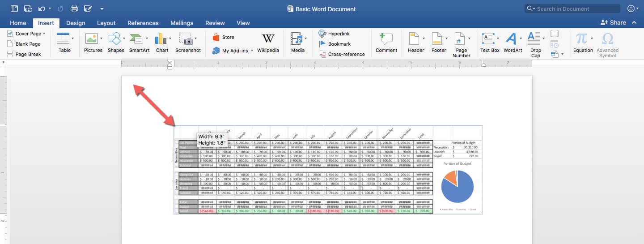
Task: Expand the Cover Page dropdown
Action: point(44,34)
